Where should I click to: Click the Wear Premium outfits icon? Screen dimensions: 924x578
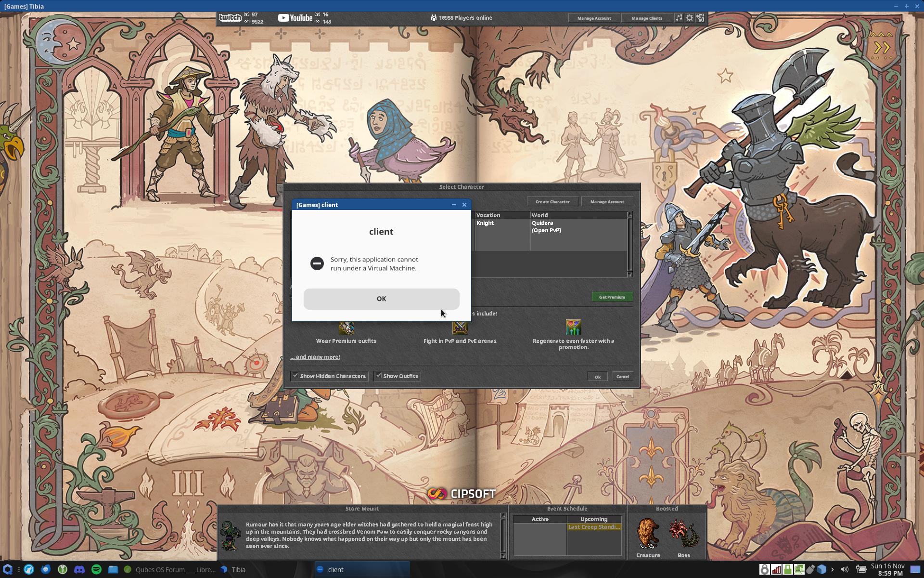(346, 328)
